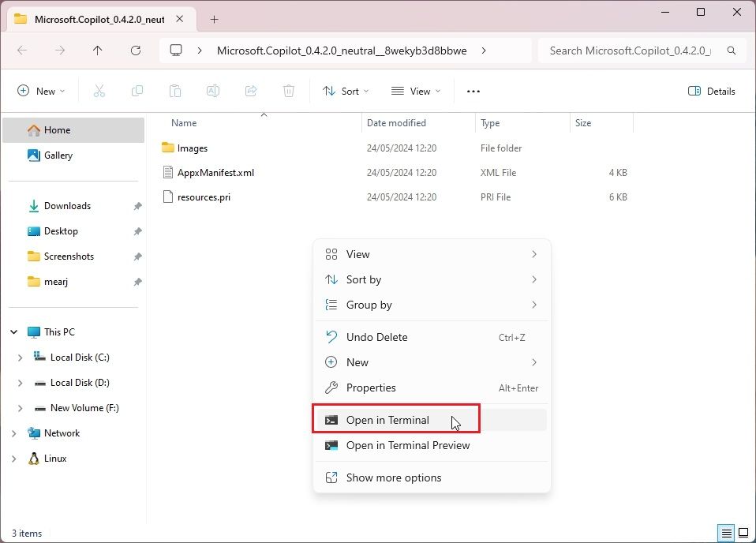The height and width of the screenshot is (543, 756).
Task: Open the View dropdown in toolbar
Action: click(416, 91)
